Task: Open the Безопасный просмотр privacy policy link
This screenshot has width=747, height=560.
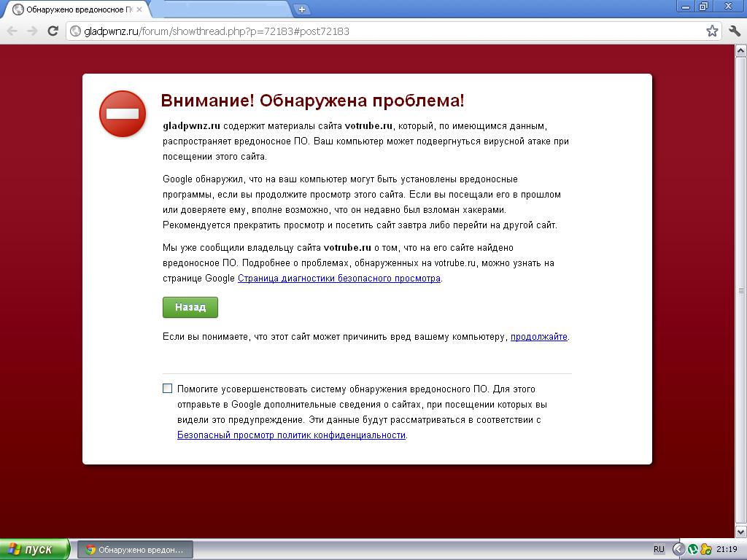Action: click(291, 435)
